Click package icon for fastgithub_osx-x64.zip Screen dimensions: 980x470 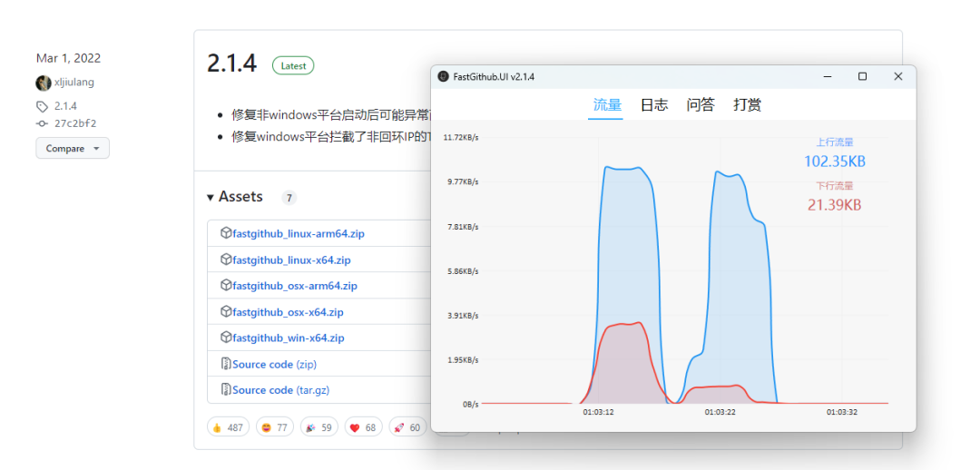click(x=226, y=311)
